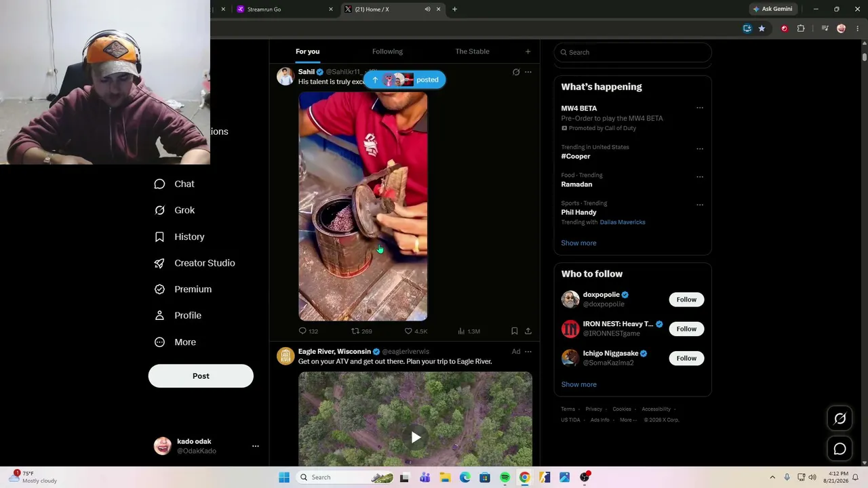Open Chrome media controls icon
Image resolution: width=868 pixels, height=488 pixels.
coord(825,28)
